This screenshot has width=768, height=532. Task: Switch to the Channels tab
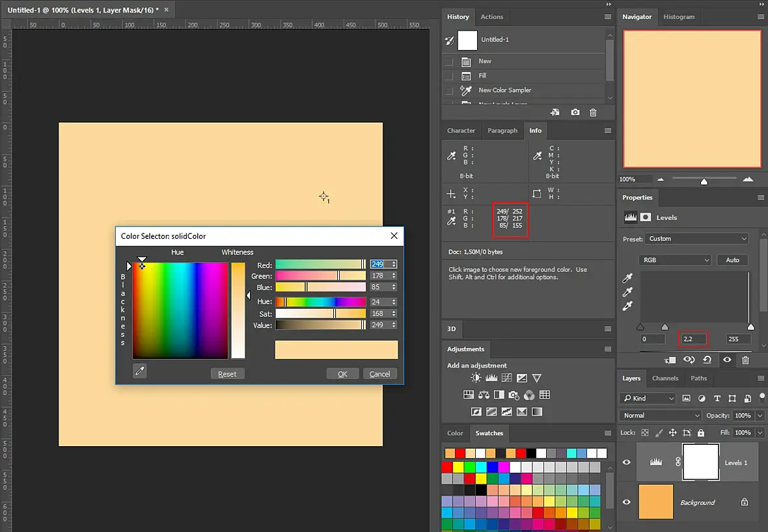pos(665,379)
